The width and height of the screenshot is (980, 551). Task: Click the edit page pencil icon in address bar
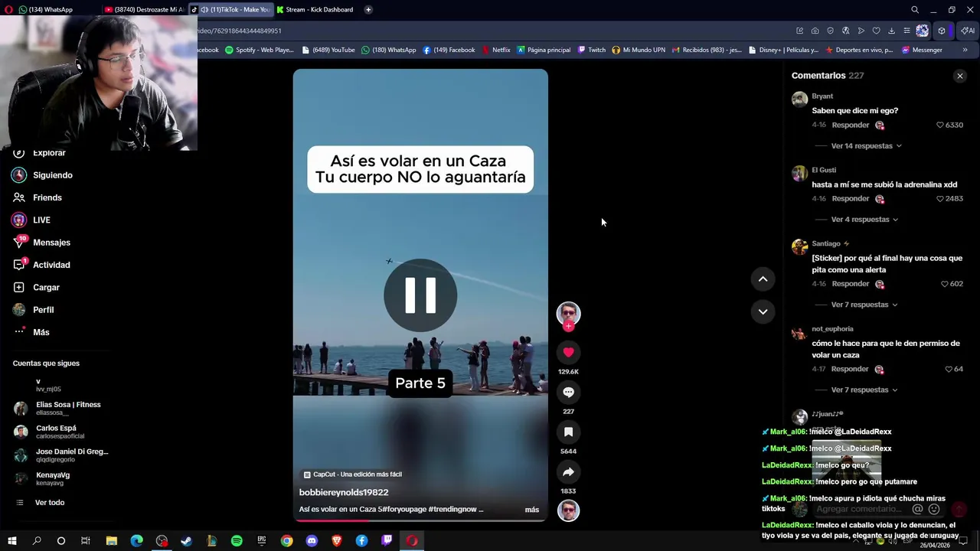pos(799,31)
